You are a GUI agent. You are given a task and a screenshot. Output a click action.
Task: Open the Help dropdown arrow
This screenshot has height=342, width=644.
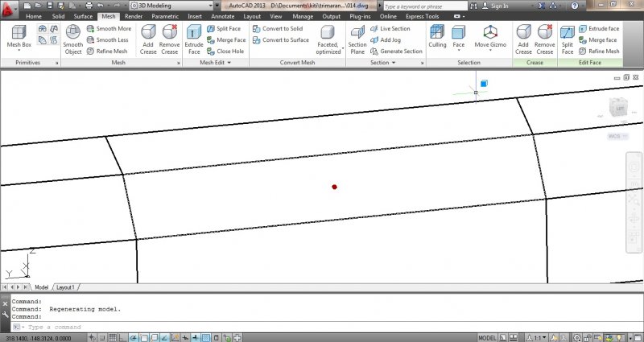tap(584, 6)
